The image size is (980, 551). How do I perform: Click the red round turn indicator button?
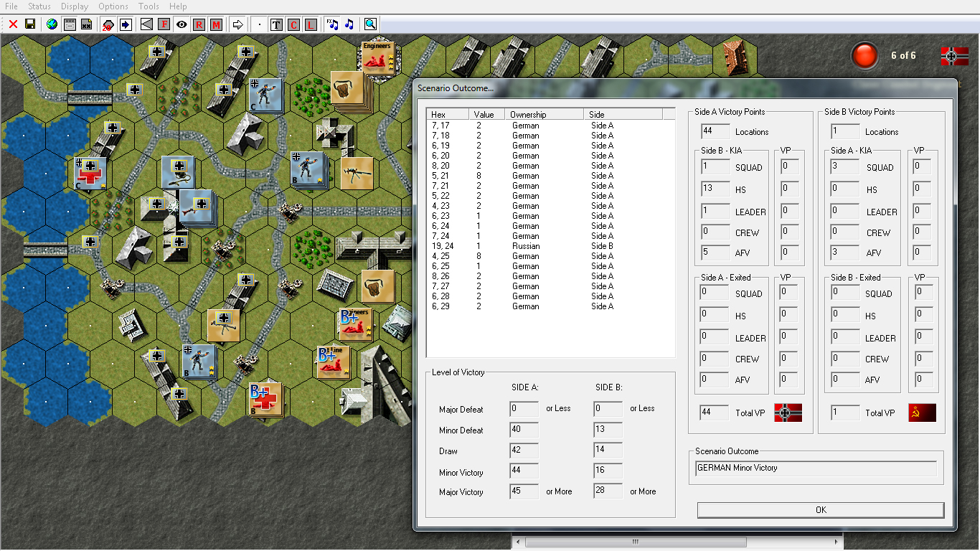click(x=864, y=56)
